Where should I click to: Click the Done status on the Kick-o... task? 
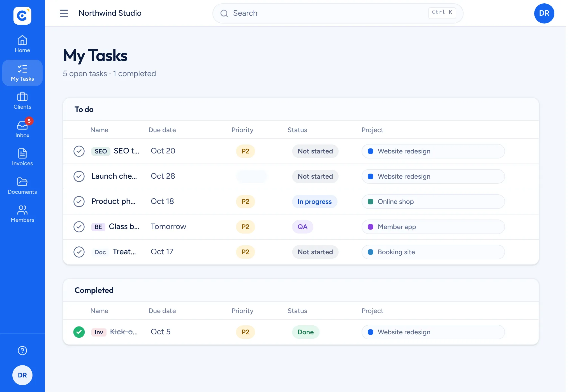[306, 332]
